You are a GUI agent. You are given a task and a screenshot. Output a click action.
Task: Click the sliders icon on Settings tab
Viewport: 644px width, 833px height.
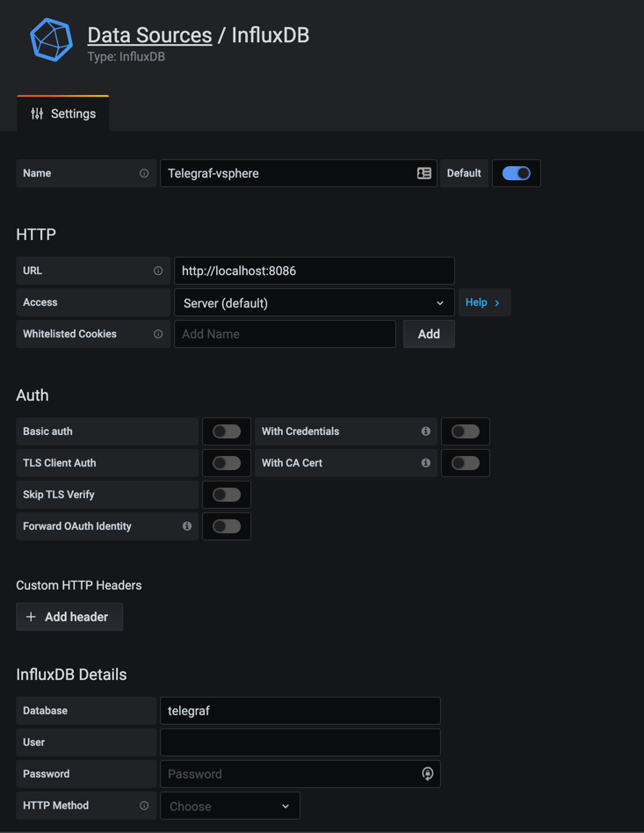37,113
